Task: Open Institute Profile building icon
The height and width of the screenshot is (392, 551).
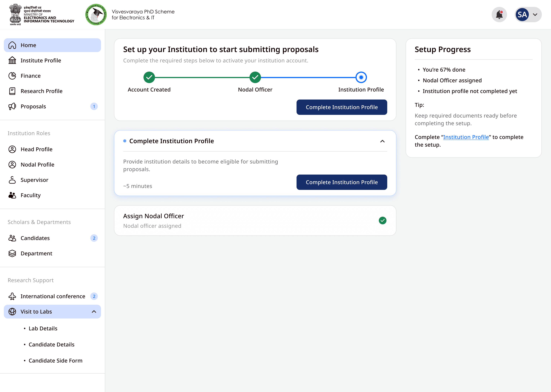Action: [12, 60]
